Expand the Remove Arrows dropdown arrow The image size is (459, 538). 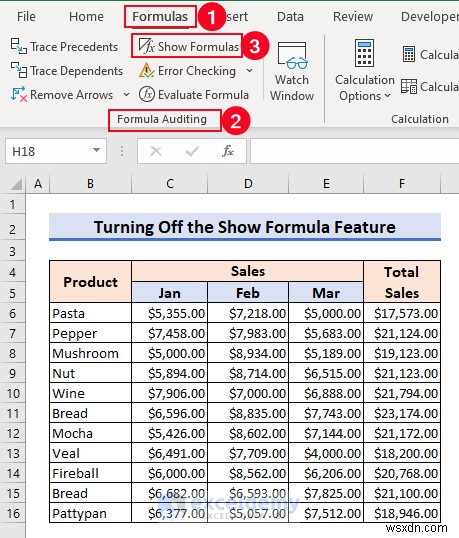click(126, 94)
